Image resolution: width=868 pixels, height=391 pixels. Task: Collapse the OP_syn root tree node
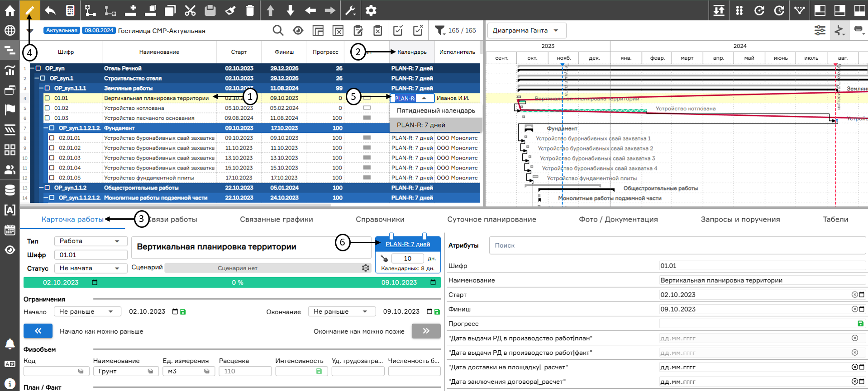pos(32,68)
